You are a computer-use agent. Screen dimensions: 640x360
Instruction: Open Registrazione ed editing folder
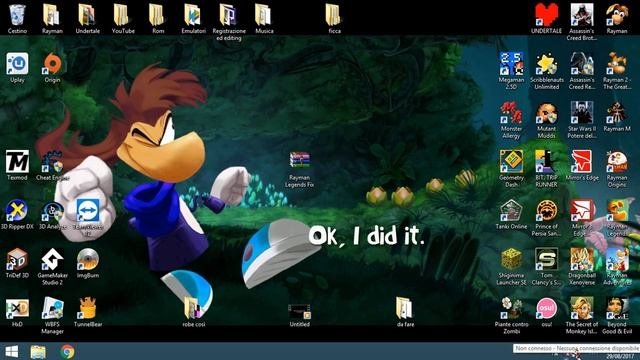tap(229, 15)
